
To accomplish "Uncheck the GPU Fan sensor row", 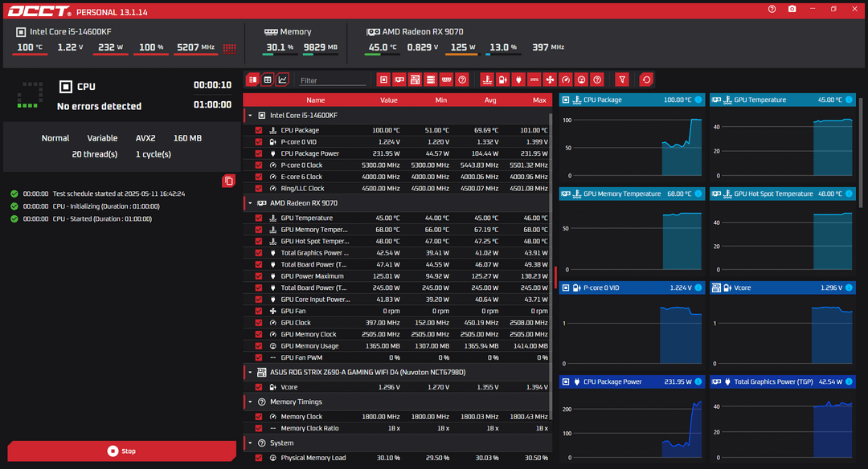I will 259,311.
